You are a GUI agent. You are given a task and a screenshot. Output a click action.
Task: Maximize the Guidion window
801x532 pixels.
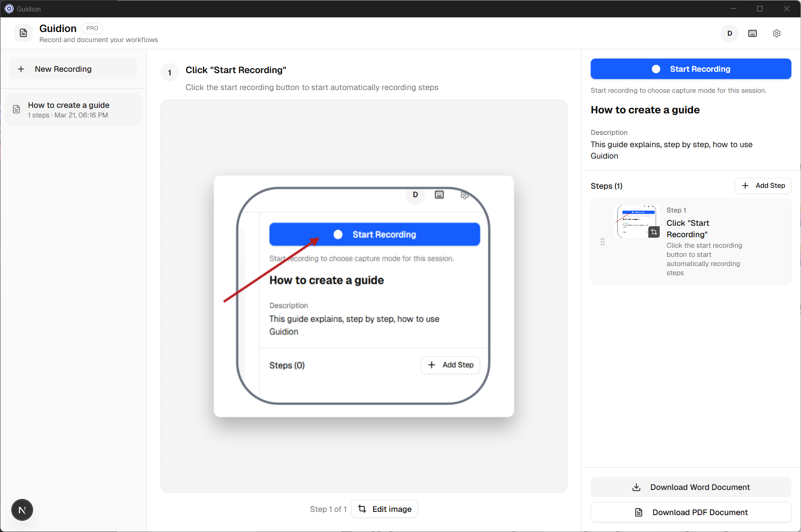tap(760, 9)
